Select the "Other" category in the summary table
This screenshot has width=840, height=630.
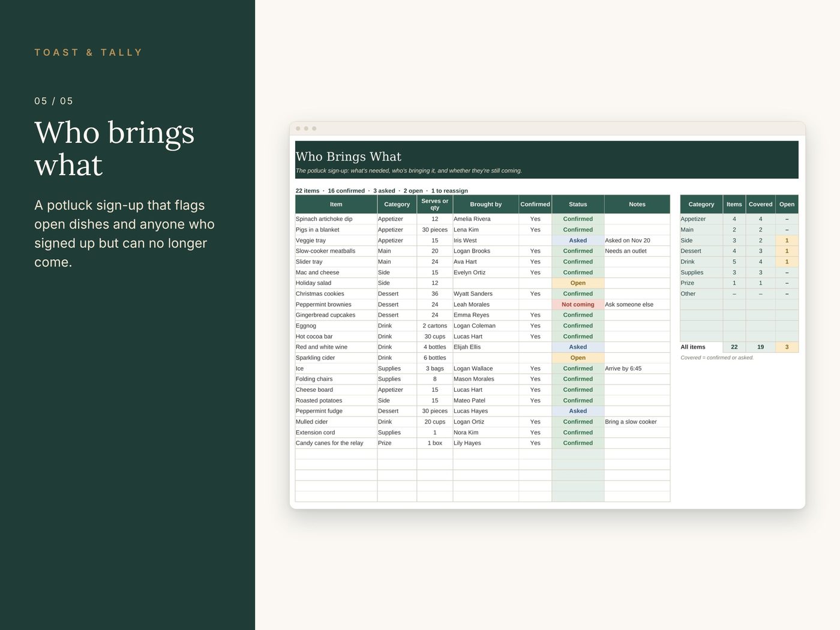point(701,294)
